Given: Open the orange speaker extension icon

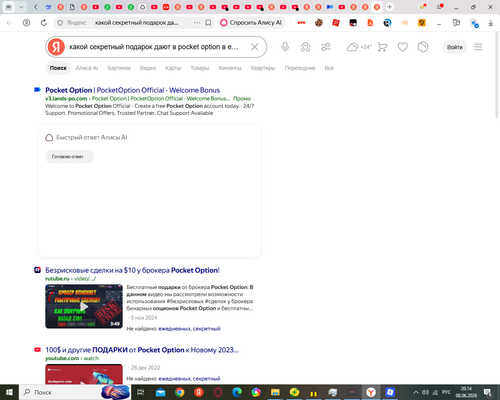Looking at the screenshot, I should coord(405,23).
